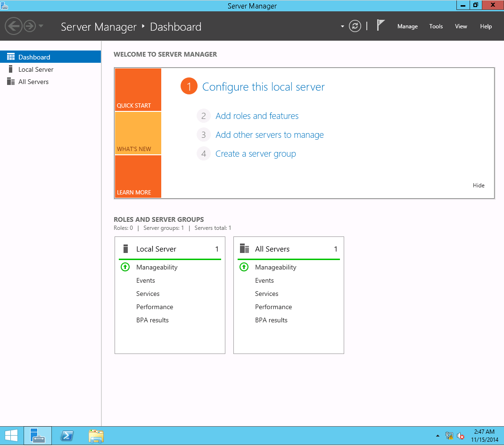Image resolution: width=504 pixels, height=446 pixels.
Task: Open the Quick Start tile
Action: [138, 90]
